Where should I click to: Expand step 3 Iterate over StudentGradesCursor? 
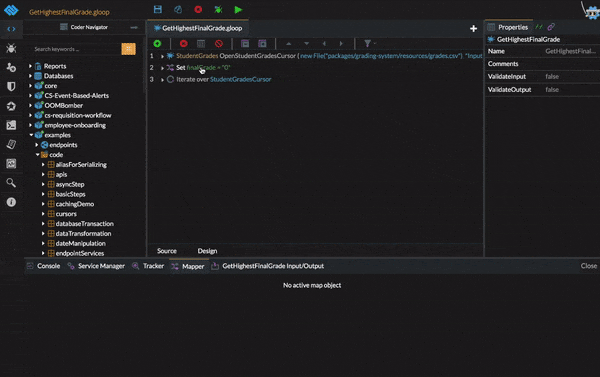pyautogui.click(x=162, y=80)
